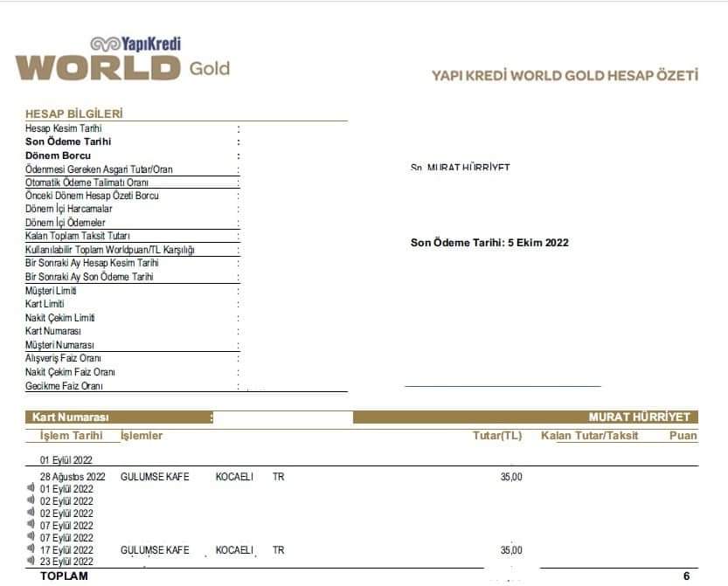Click the speaker icon beside 01 Eylül 2022
Image resolution: width=728 pixels, height=586 pixels.
click(31, 487)
